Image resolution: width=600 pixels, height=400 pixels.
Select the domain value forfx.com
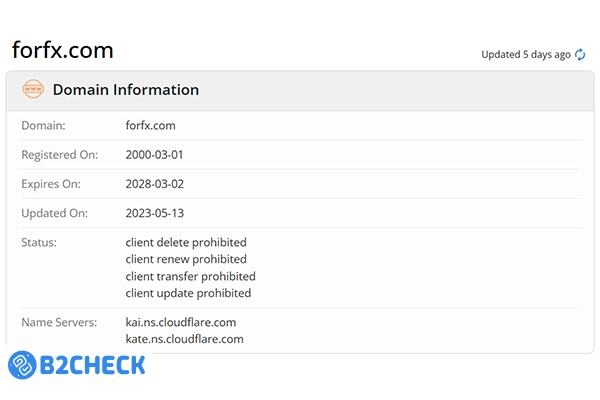[150, 126]
